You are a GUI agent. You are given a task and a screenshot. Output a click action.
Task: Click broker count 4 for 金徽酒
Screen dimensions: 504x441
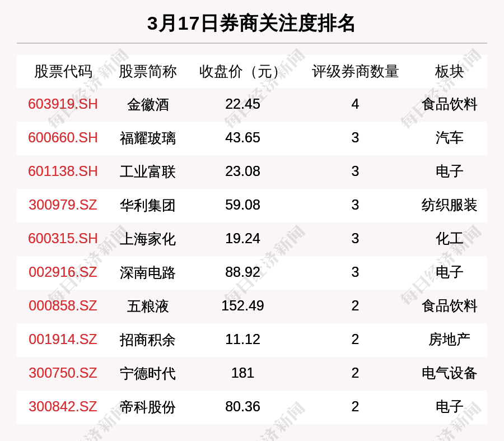point(355,104)
